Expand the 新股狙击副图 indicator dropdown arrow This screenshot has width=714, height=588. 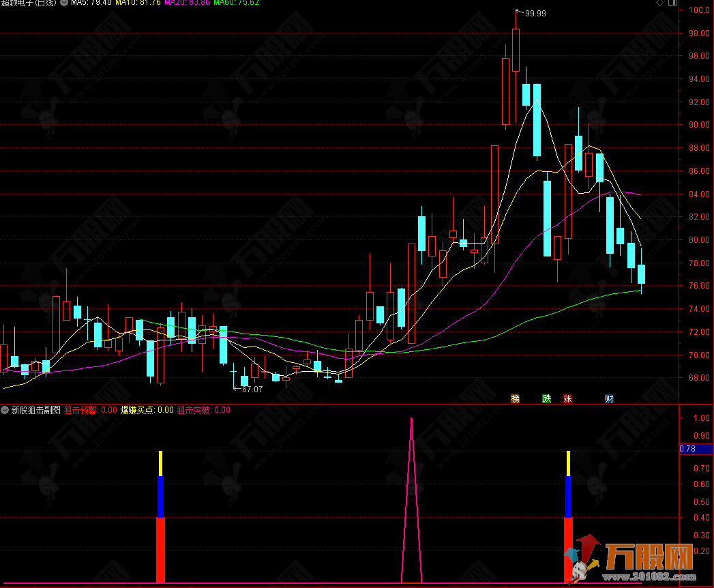[5, 410]
